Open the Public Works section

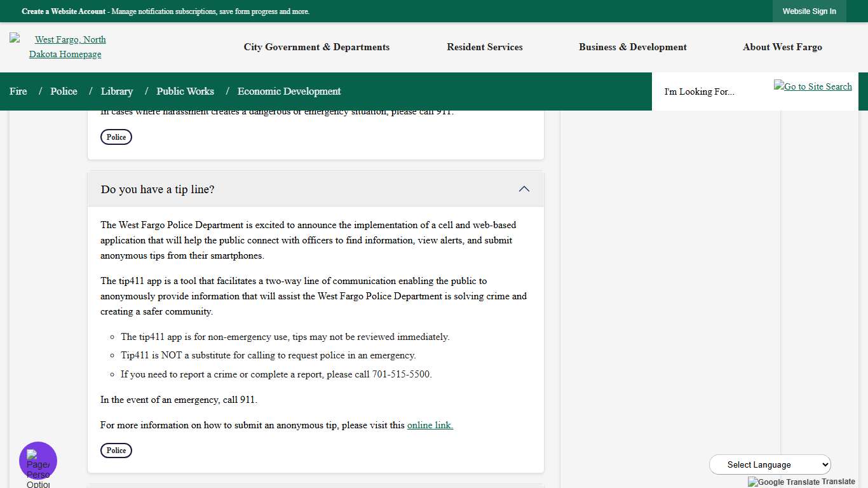coord(185,91)
